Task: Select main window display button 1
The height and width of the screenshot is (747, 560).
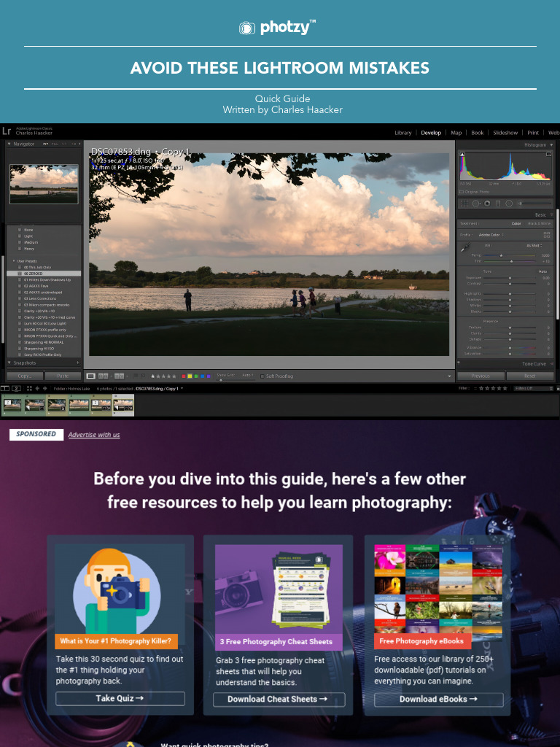Action: tap(5, 389)
